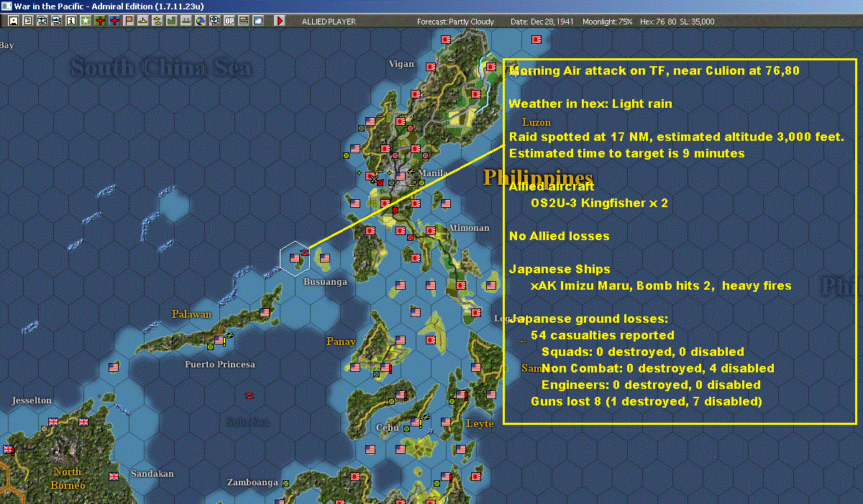Click the crosshair globe toolbar icon
This screenshot has width=863, height=504.
pos(215,21)
